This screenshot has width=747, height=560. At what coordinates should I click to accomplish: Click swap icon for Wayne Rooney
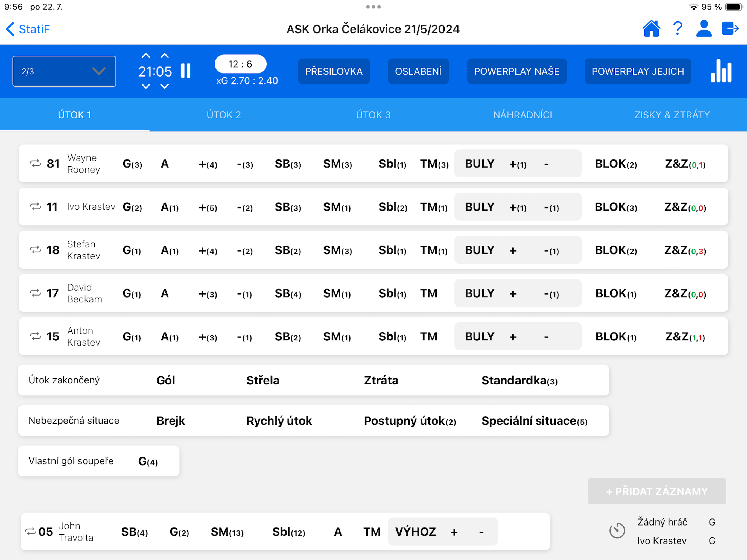click(x=36, y=164)
